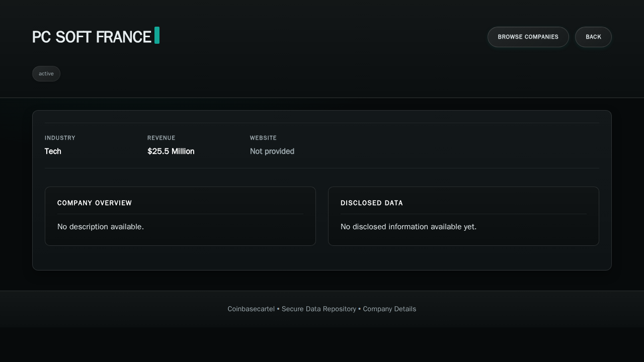Click the active status badge
Image resolution: width=644 pixels, height=362 pixels.
46,73
